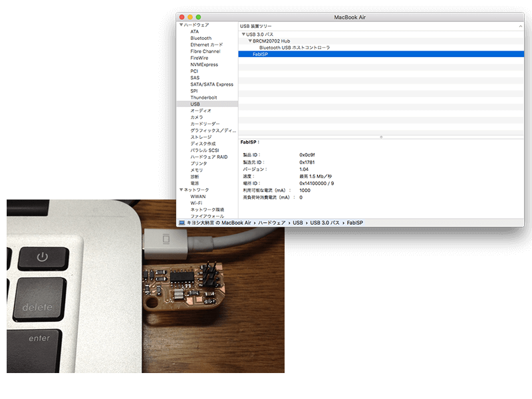Select Wi-Fi in the sidebar

196,203
